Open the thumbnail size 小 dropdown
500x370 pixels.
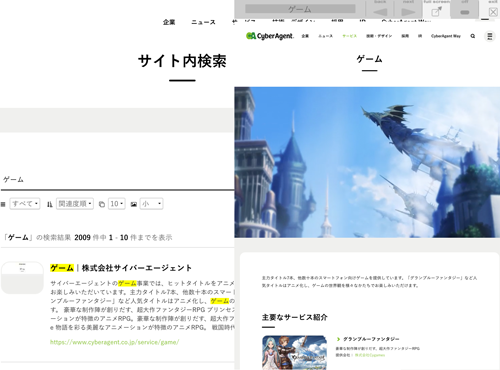(151, 204)
